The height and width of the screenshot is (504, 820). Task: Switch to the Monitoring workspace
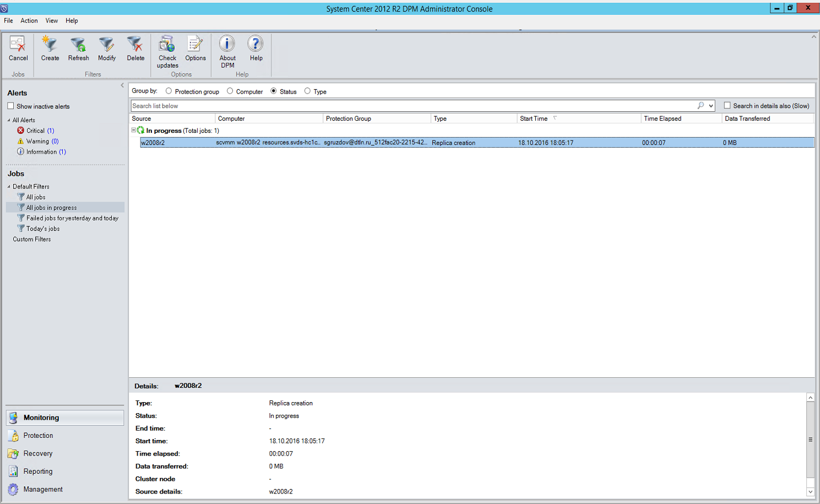pos(65,418)
